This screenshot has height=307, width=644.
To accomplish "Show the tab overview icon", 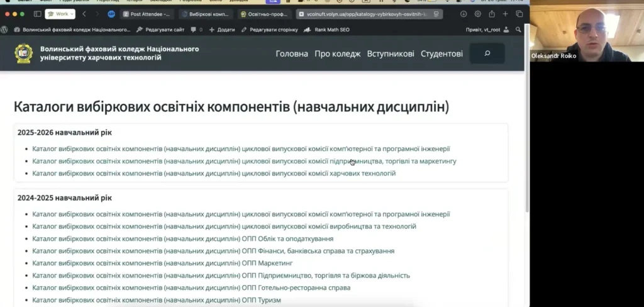I will coord(519,14).
